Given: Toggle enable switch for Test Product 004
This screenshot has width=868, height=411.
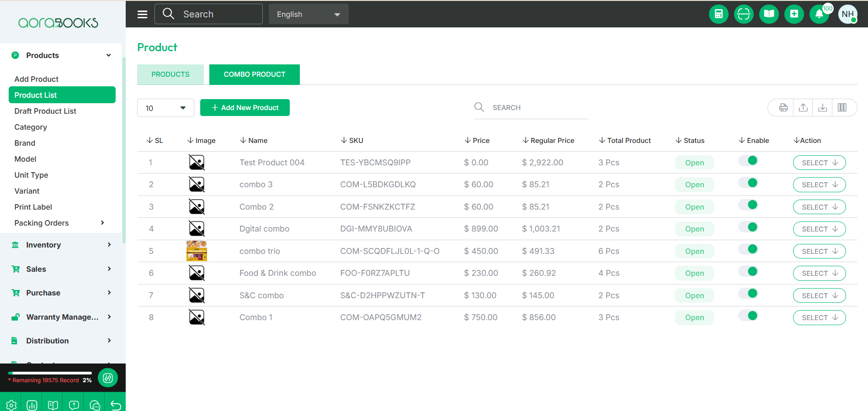Looking at the screenshot, I should pos(749,161).
